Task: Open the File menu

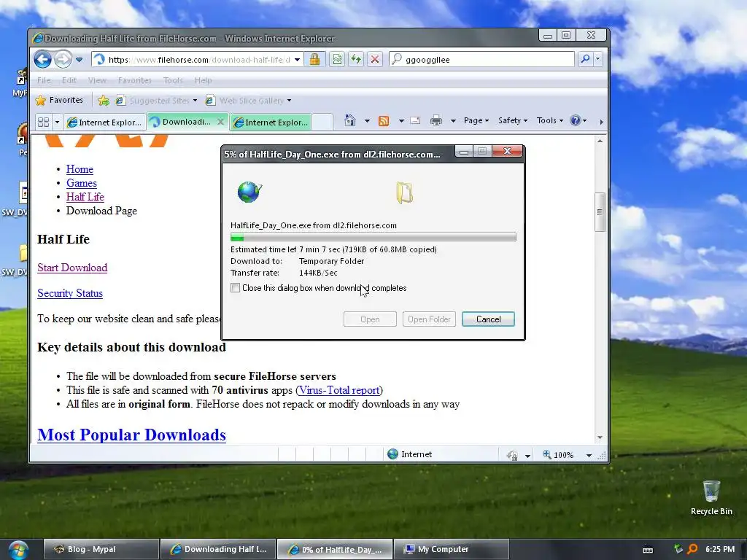Action: coord(44,80)
